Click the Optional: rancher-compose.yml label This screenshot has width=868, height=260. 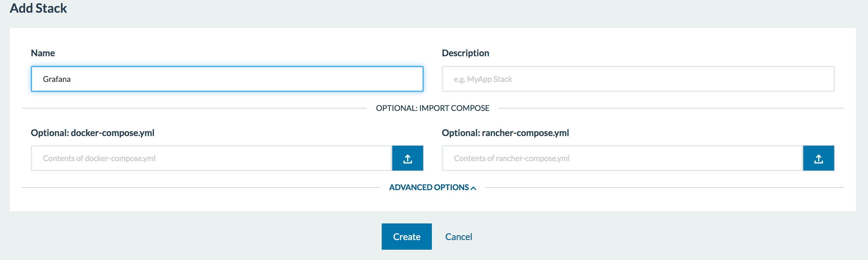pos(505,133)
